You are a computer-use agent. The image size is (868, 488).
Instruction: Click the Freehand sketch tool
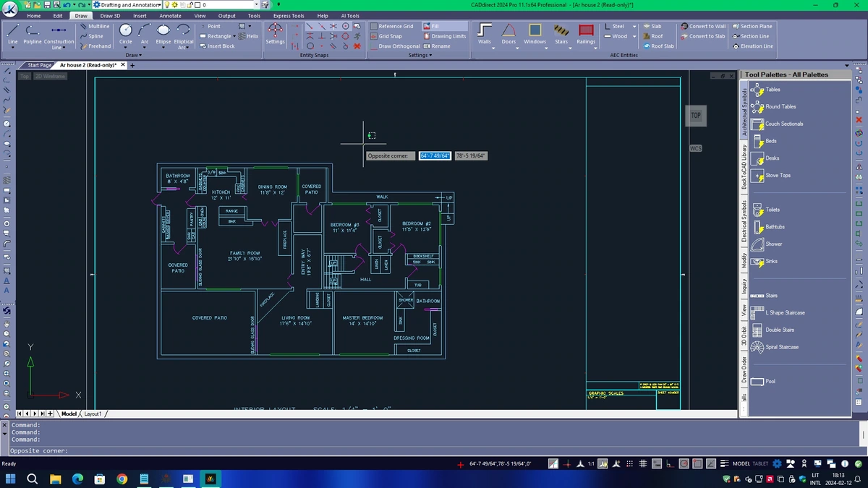(95, 46)
